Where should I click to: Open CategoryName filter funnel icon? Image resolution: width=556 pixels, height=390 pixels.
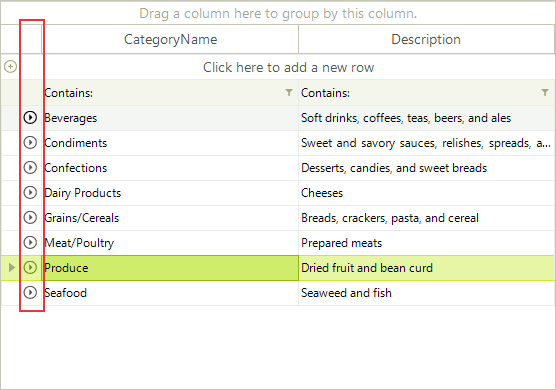(x=289, y=93)
